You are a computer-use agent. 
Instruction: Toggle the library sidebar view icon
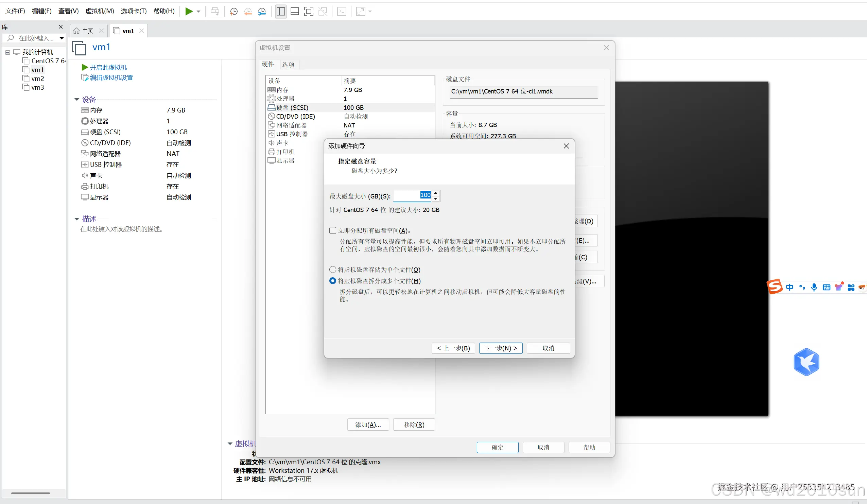click(x=281, y=11)
